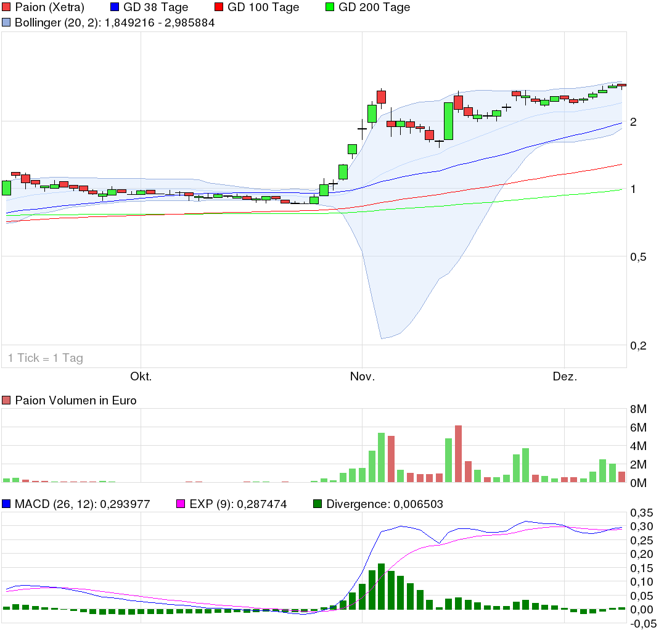Click the blue GD 38 Tage swatch

point(115,7)
